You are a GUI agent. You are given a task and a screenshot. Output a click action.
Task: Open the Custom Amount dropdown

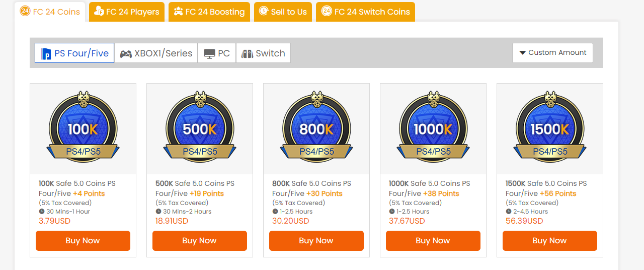click(x=552, y=53)
